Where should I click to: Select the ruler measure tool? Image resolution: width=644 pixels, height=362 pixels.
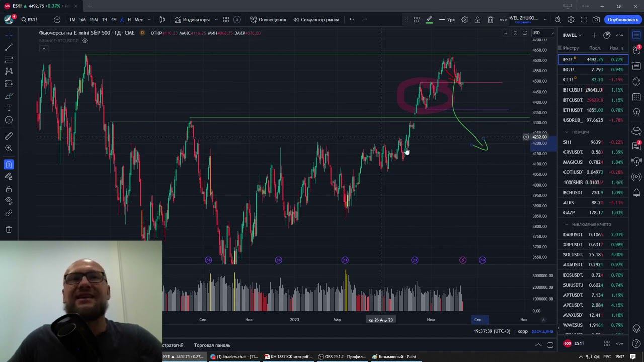[9, 136]
